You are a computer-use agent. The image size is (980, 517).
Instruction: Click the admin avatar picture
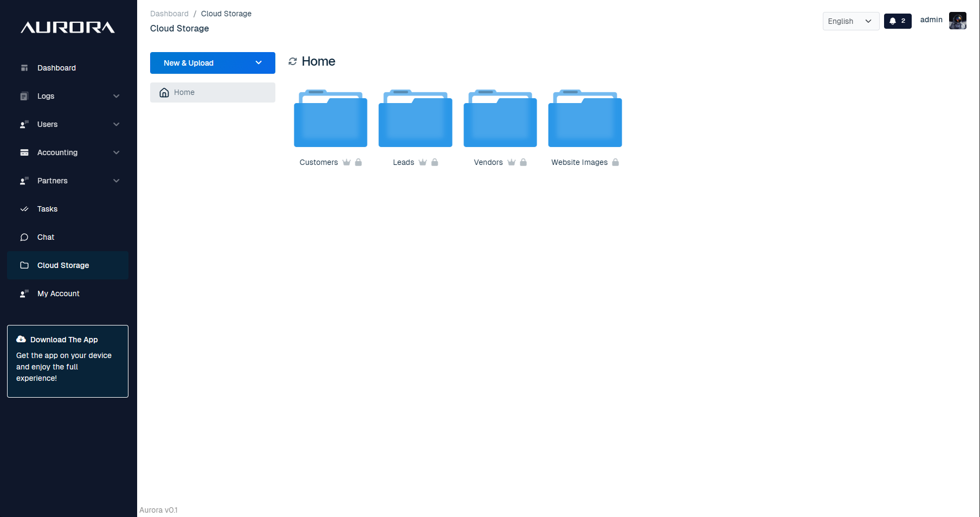[957, 21]
